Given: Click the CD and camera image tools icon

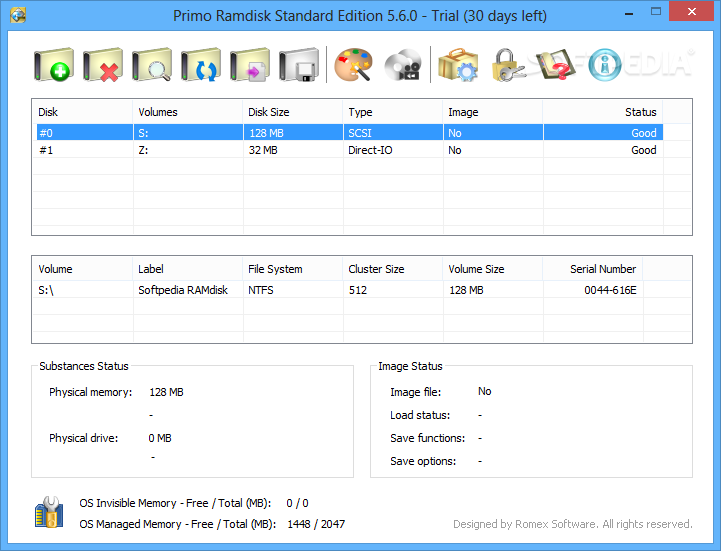Looking at the screenshot, I should (402, 65).
